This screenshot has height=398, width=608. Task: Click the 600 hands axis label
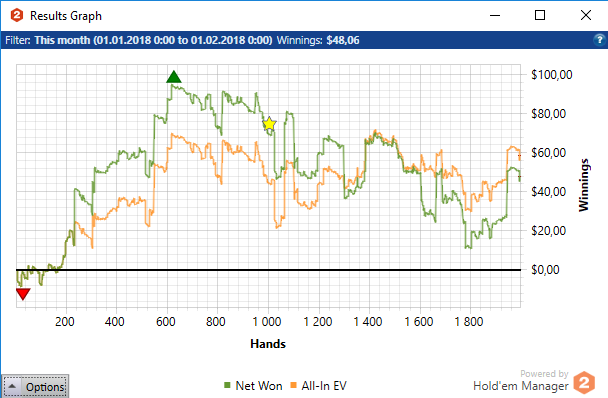point(166,322)
